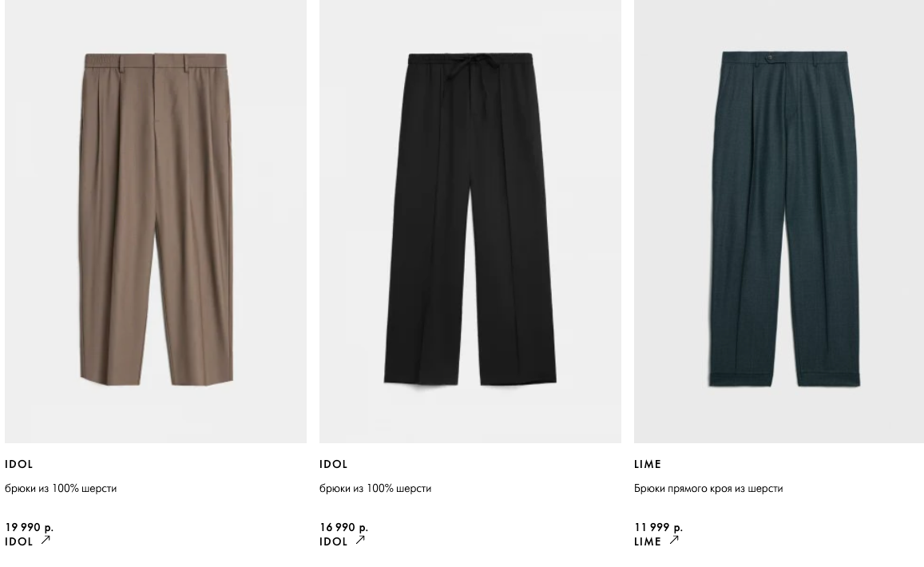Viewport: 924px width, 567px height.
Task: Follow the IDOL store link below 19 990 р.
Action: (x=19, y=541)
